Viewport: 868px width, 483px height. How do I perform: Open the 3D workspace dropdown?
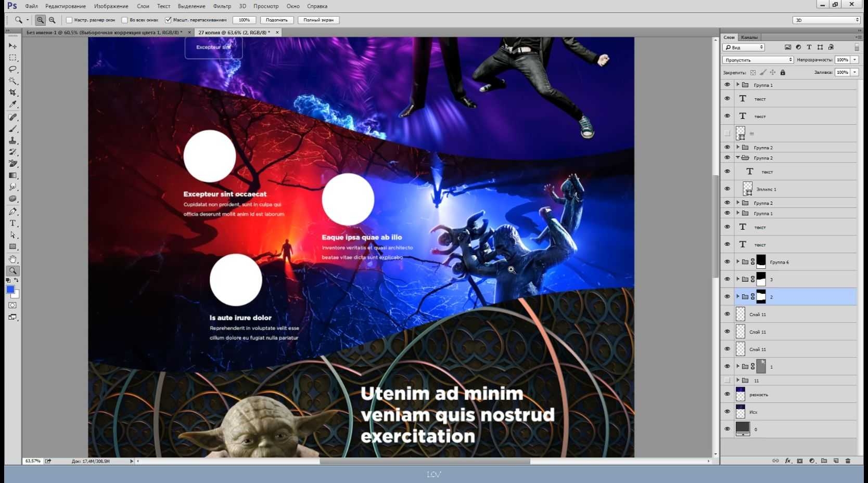click(x=826, y=20)
